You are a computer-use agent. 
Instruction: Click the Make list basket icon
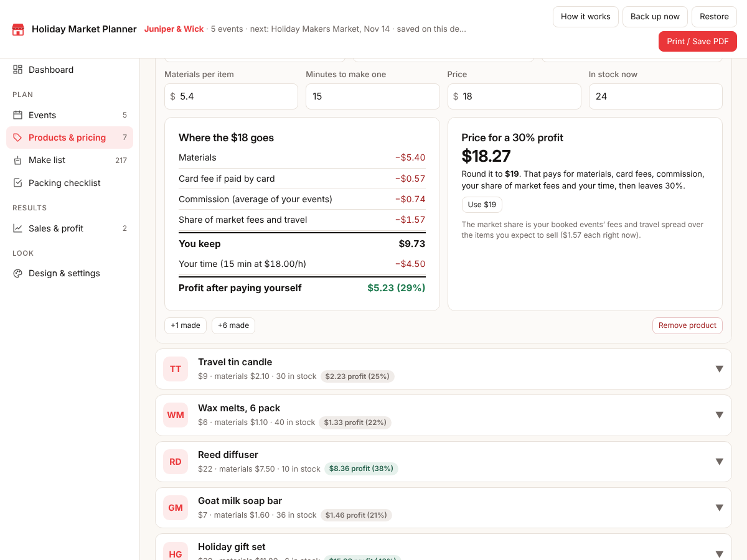17,160
